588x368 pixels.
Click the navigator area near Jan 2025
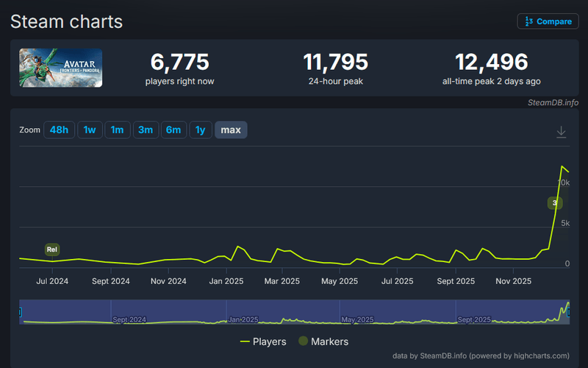tap(243, 312)
